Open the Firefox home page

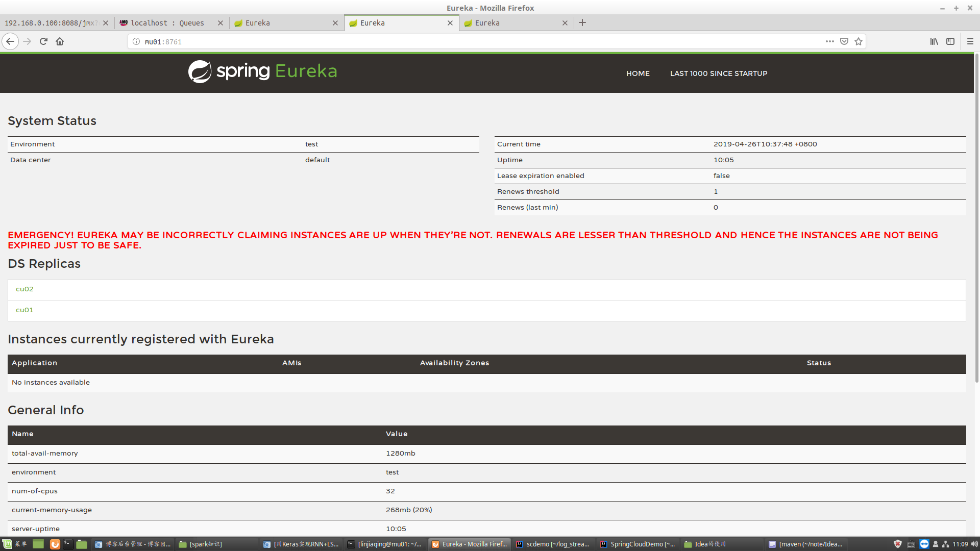coord(60,41)
